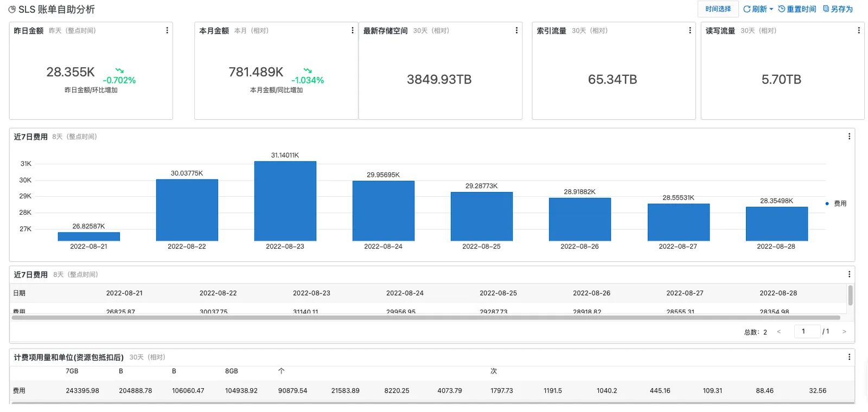Image resolution: width=868 pixels, height=412 pixels.
Task: Click the 31.14011K bar value label
Action: click(285, 155)
